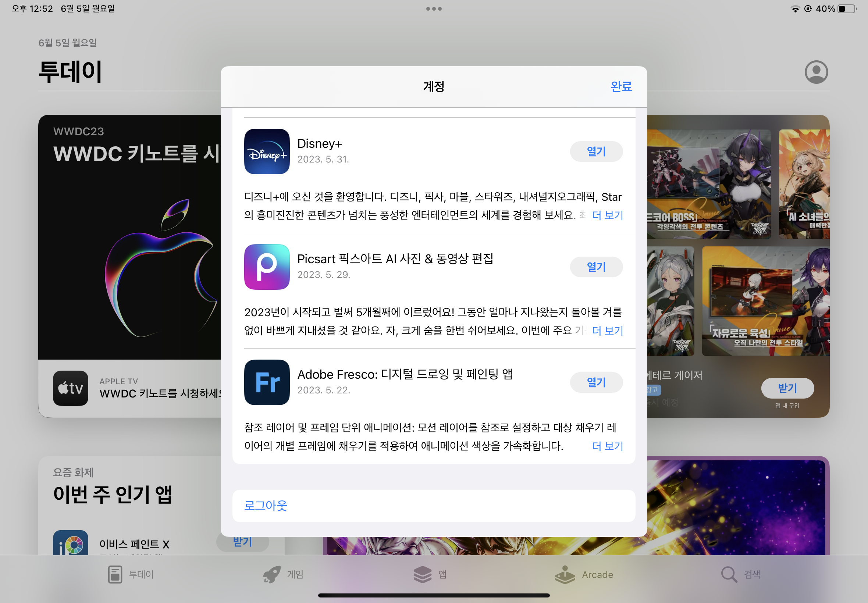Tap the three-dot multitasking icon

pyautogui.click(x=434, y=9)
